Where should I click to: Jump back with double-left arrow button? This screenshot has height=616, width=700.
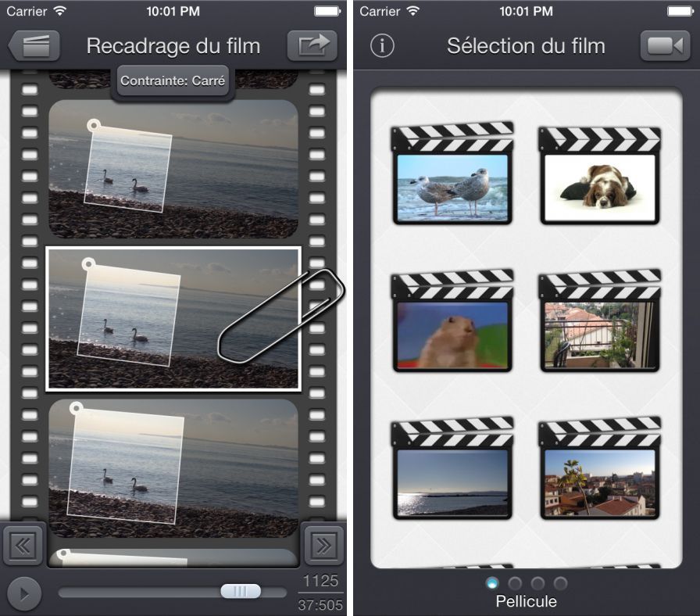click(x=23, y=546)
